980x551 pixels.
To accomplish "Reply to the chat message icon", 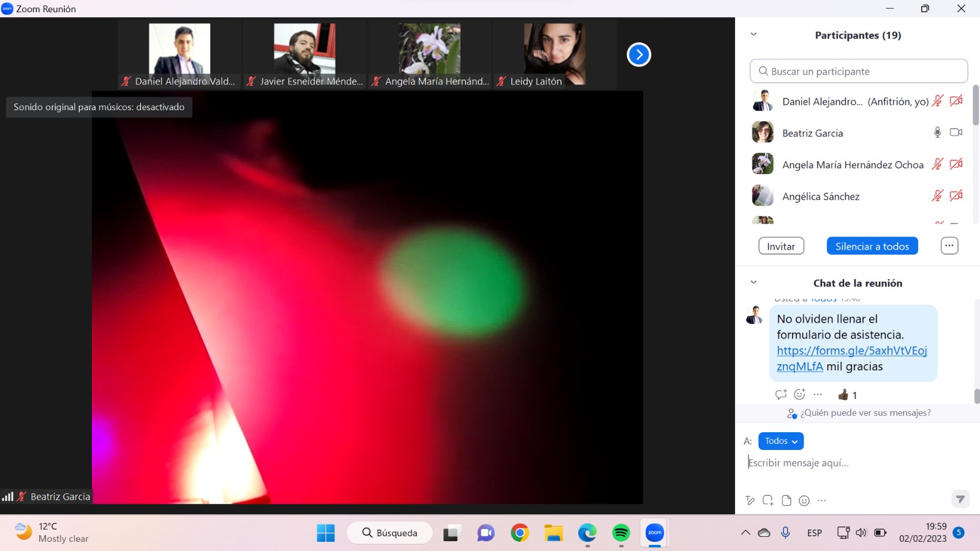I will point(781,395).
